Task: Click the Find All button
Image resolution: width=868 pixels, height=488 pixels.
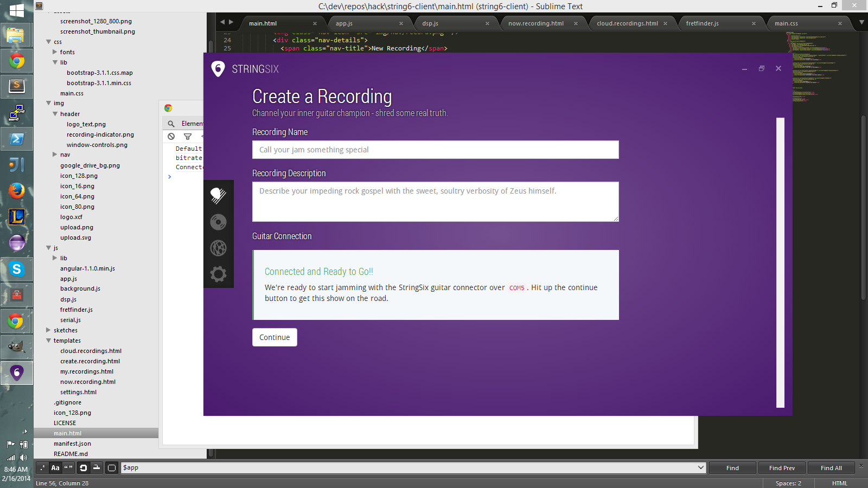Action: pos(831,468)
